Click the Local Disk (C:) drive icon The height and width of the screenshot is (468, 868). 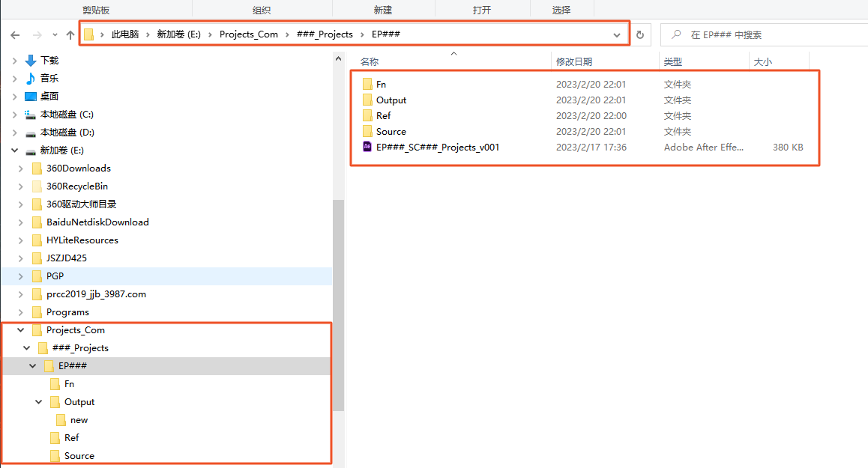(31, 115)
